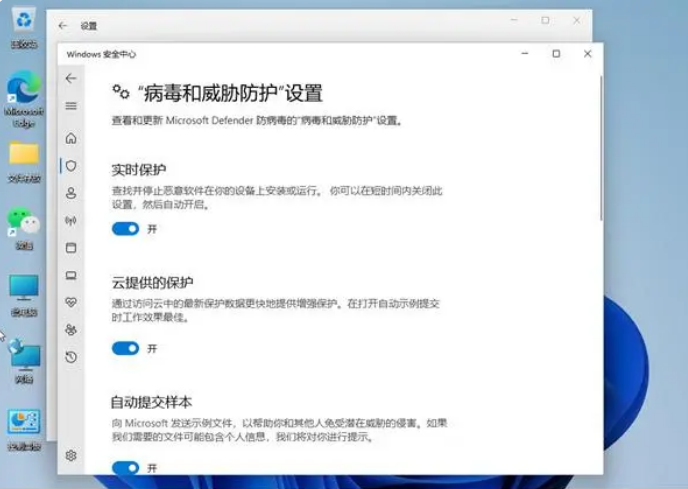Open Device performance & health heart icon
The width and height of the screenshot is (688, 489).
(x=71, y=302)
